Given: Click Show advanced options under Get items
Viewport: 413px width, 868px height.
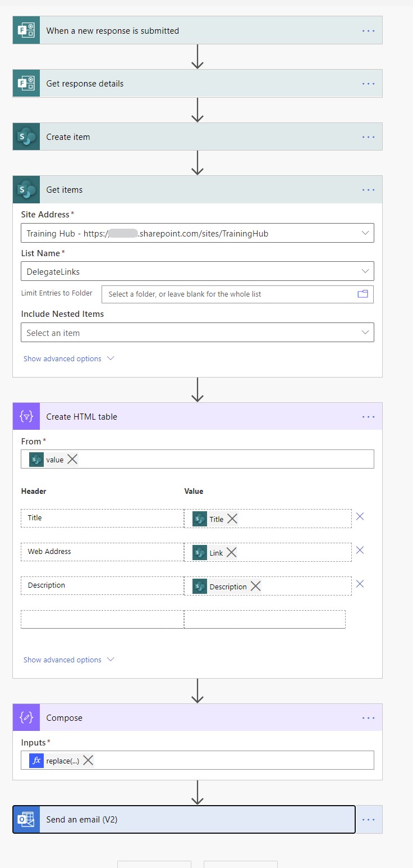Looking at the screenshot, I should (63, 358).
